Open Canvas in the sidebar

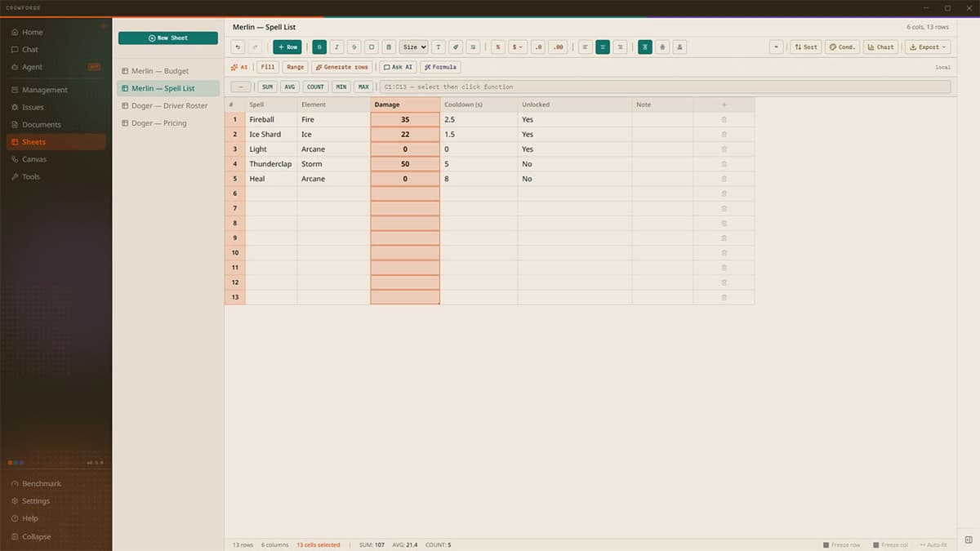coord(56,159)
